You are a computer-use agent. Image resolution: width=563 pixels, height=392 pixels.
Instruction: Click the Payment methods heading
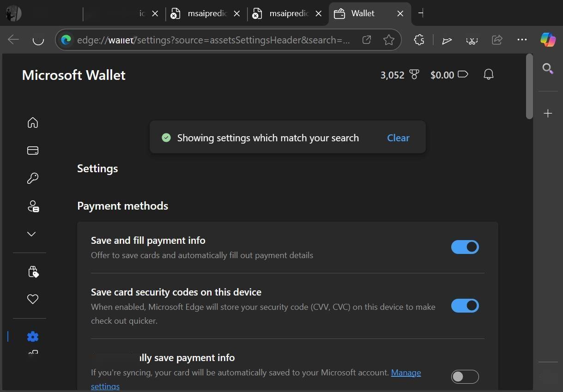point(122,205)
